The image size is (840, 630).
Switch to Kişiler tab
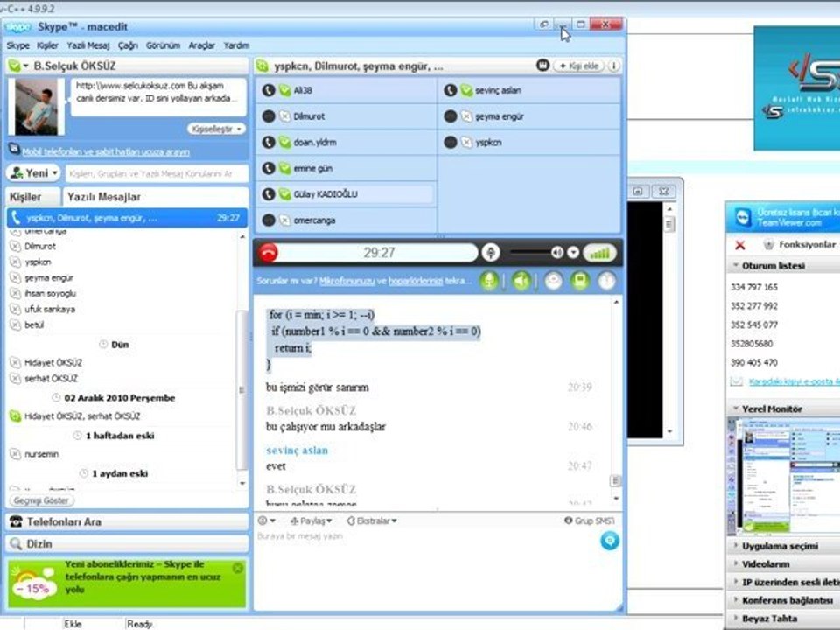[32, 197]
